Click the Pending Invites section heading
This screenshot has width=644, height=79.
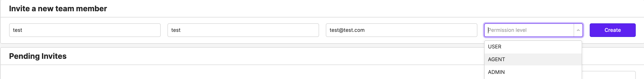tap(38, 56)
